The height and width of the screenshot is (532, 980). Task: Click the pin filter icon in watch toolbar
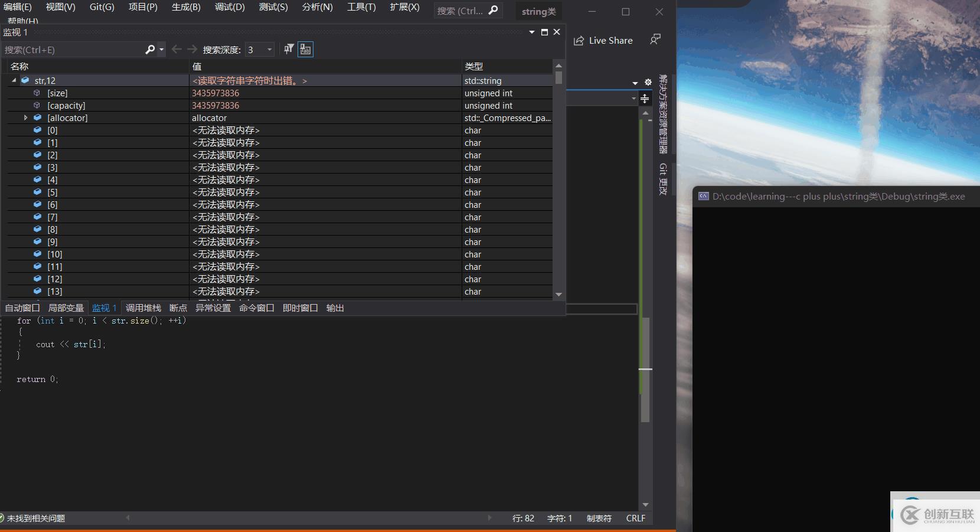pyautogui.click(x=289, y=50)
